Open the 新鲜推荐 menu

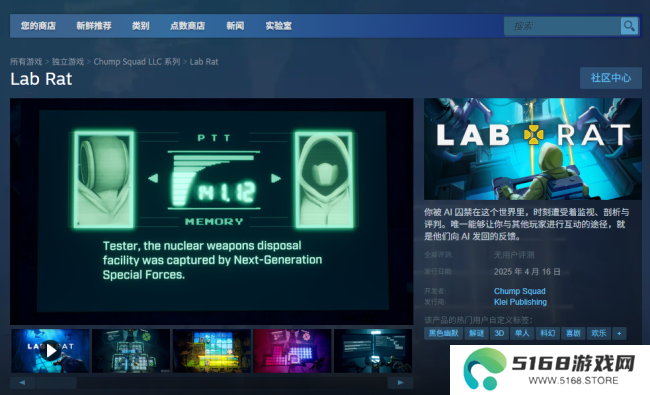coord(94,26)
